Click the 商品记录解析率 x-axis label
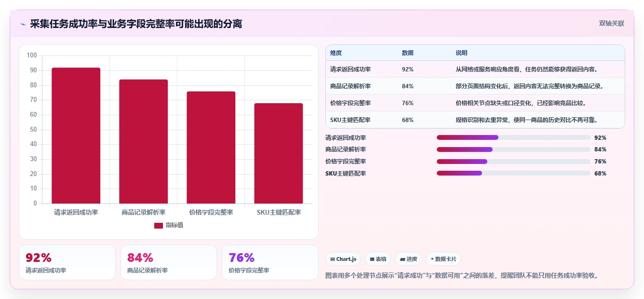 144,212
